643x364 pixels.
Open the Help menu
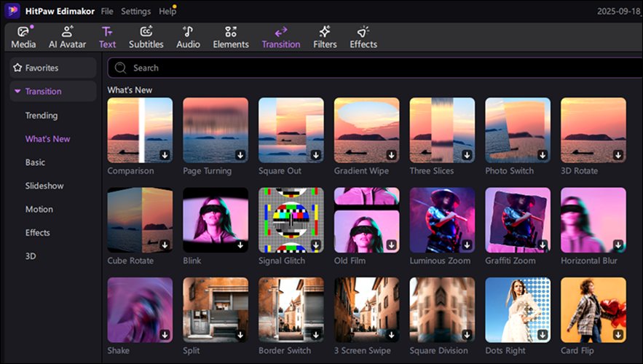coord(167,12)
